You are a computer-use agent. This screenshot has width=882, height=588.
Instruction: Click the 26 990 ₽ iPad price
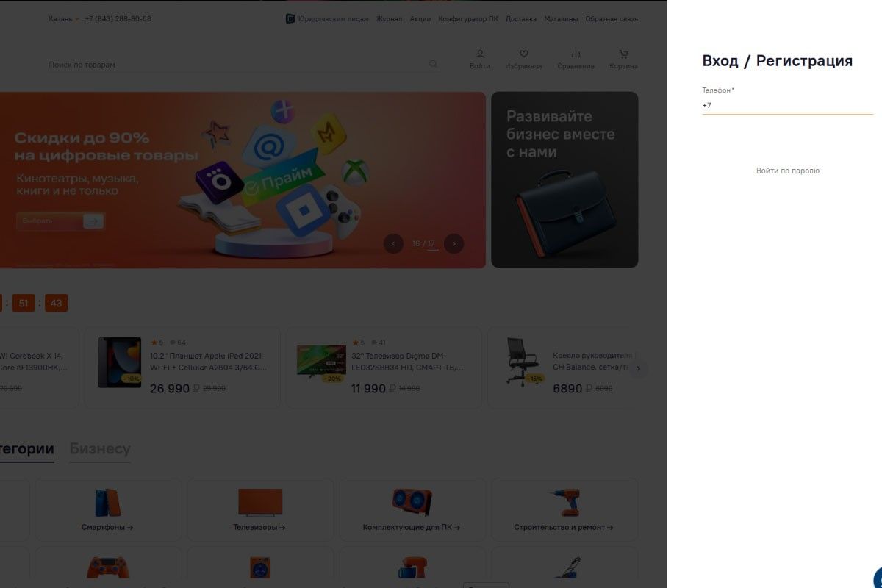coord(176,388)
